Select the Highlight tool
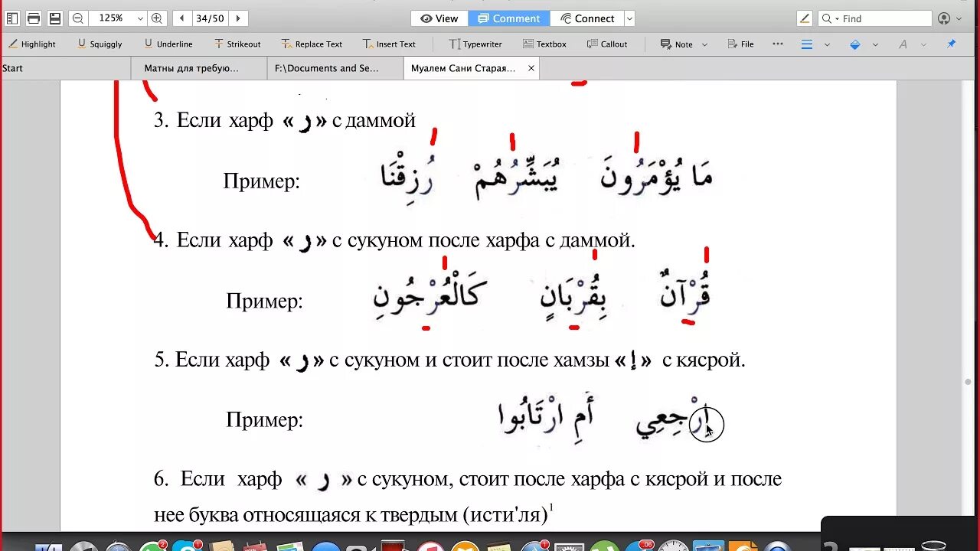Viewport: 980px width, 551px height. tap(32, 44)
